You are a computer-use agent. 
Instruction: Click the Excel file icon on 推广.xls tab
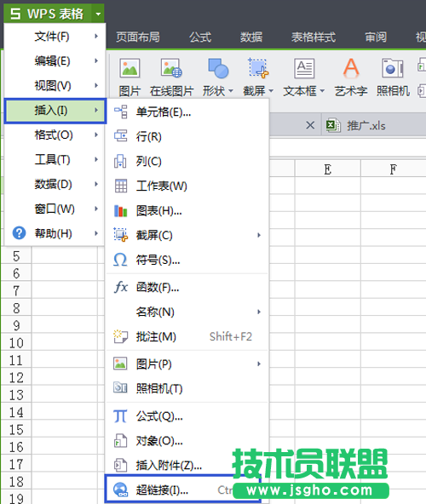pyautogui.click(x=333, y=125)
